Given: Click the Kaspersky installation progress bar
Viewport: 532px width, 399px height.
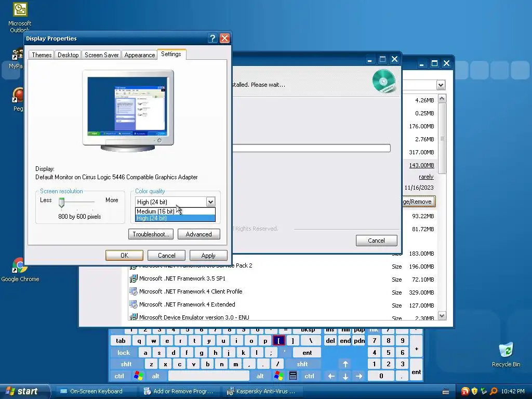Looking at the screenshot, I should point(311,148).
